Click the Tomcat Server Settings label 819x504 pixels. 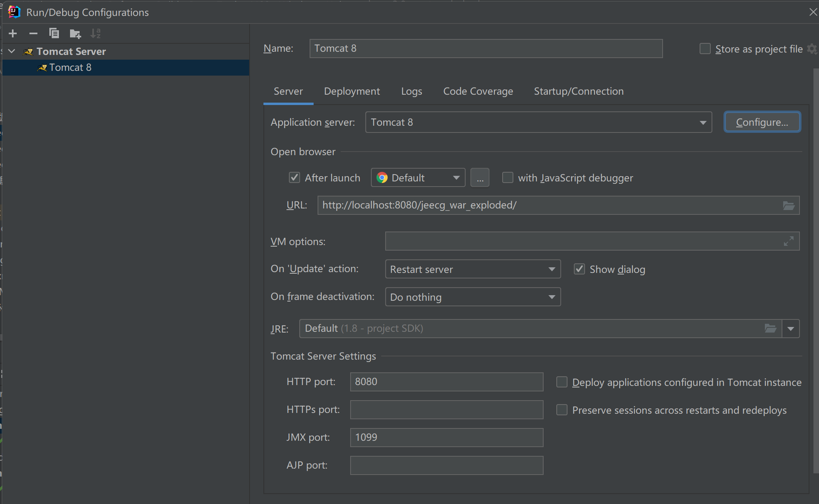323,356
